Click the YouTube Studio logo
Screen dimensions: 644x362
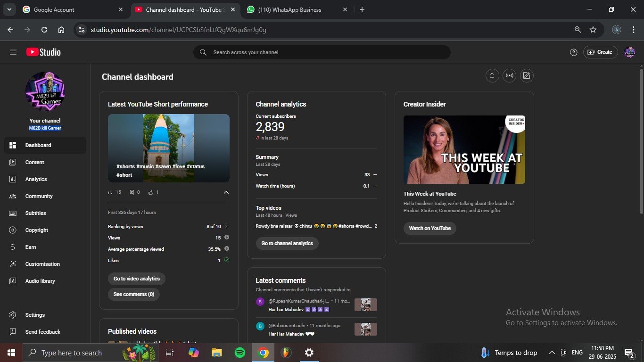(43, 52)
